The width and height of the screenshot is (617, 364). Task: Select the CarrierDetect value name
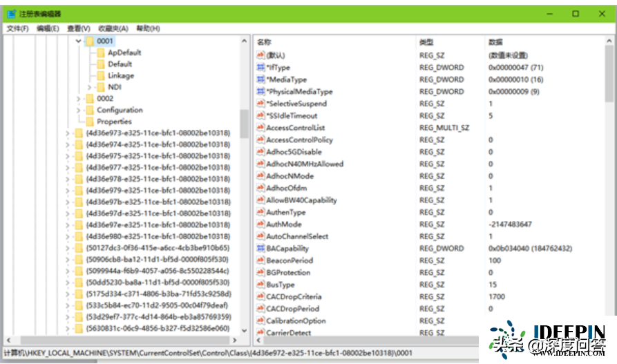pos(288,332)
